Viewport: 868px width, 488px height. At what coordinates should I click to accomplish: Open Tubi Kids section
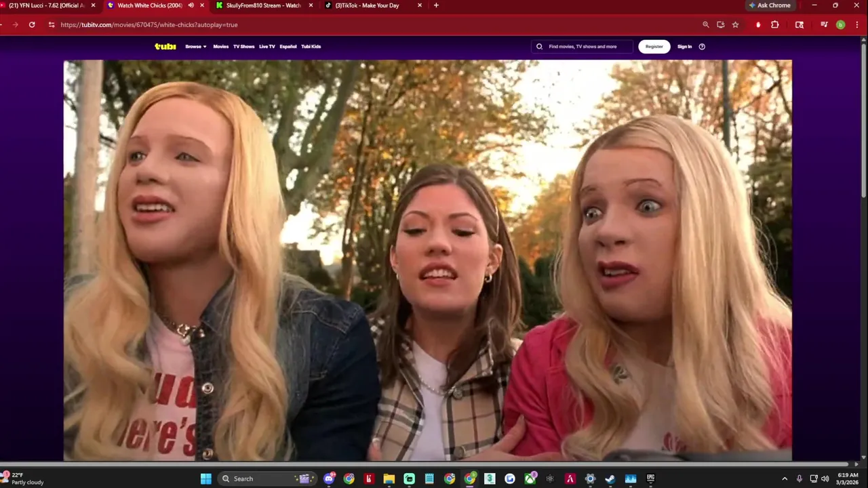point(311,47)
